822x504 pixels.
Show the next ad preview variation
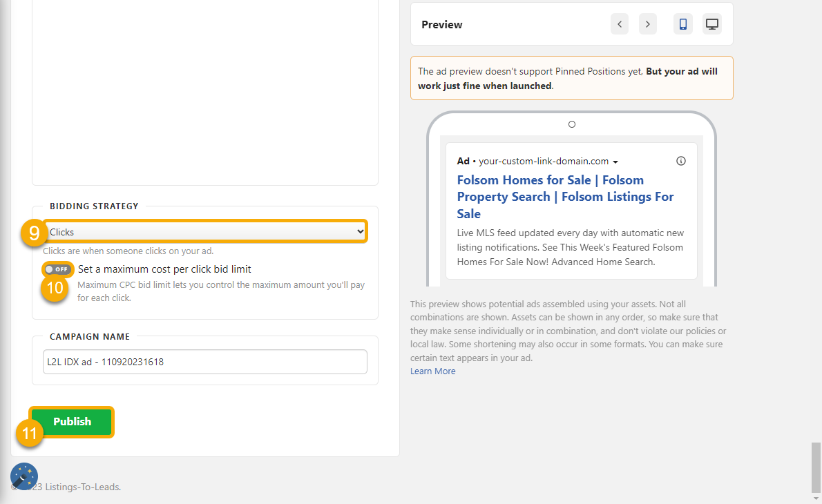coord(647,23)
